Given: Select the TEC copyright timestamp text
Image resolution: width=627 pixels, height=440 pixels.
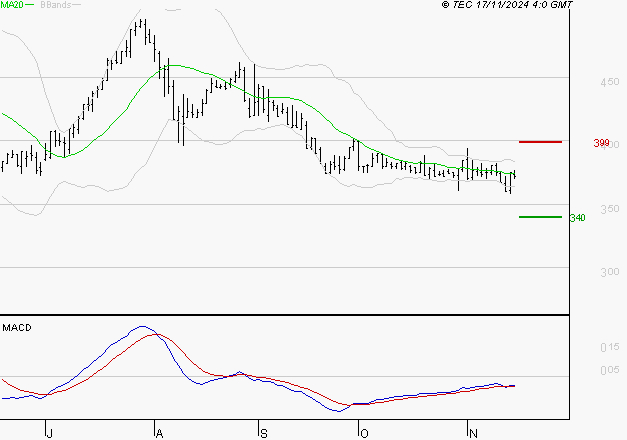Looking at the screenshot, I should point(507,5).
